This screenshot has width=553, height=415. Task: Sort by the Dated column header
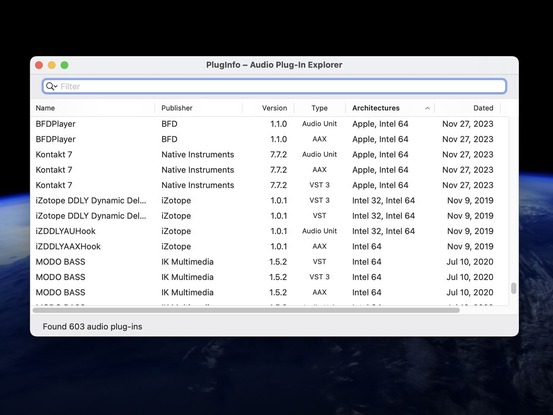pos(483,108)
